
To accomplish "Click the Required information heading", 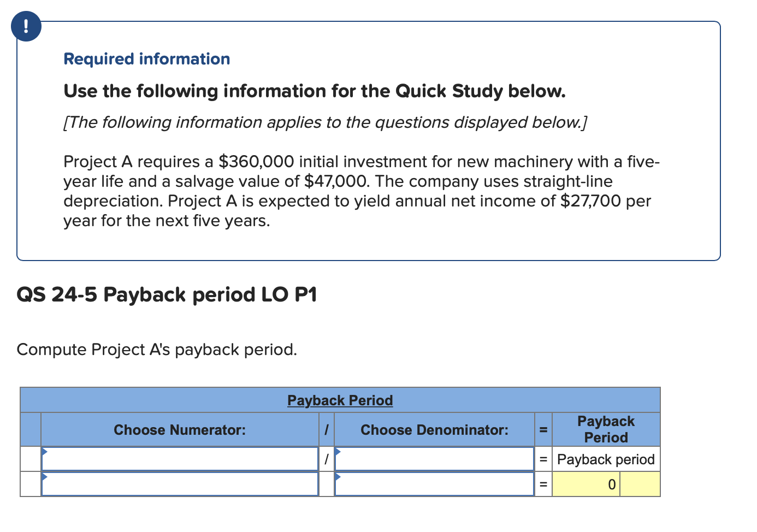I will 146,58.
